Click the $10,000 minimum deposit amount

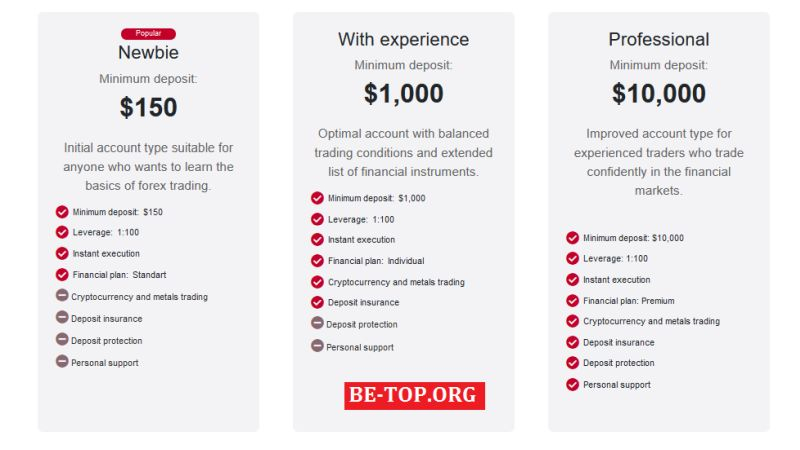pyautogui.click(x=658, y=93)
